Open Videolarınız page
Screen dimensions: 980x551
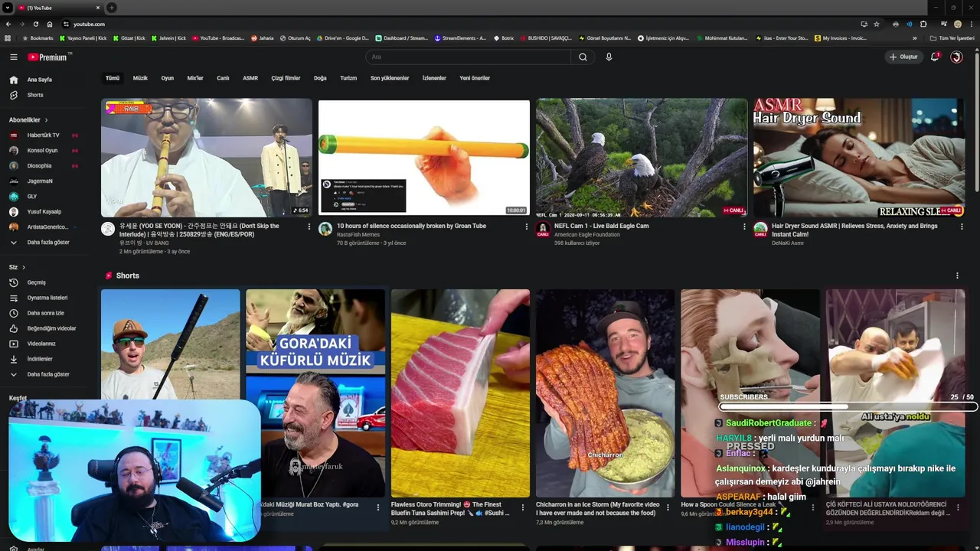(42, 344)
